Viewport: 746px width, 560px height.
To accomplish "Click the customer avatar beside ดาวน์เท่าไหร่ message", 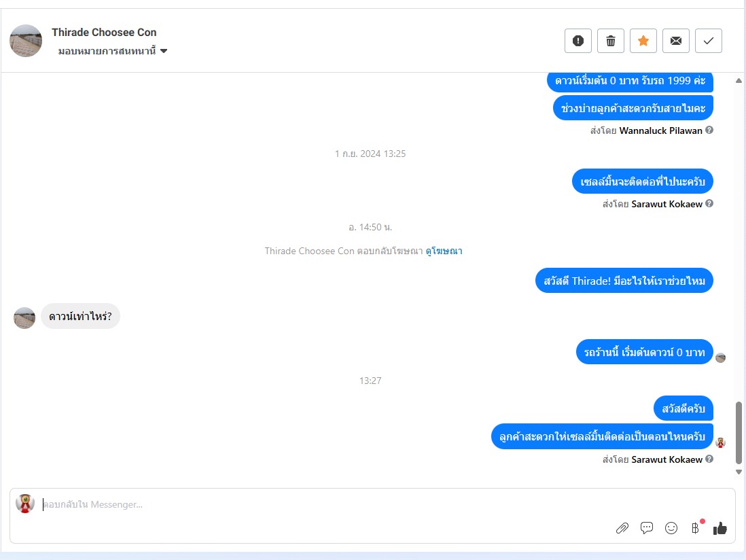I will (x=24, y=318).
